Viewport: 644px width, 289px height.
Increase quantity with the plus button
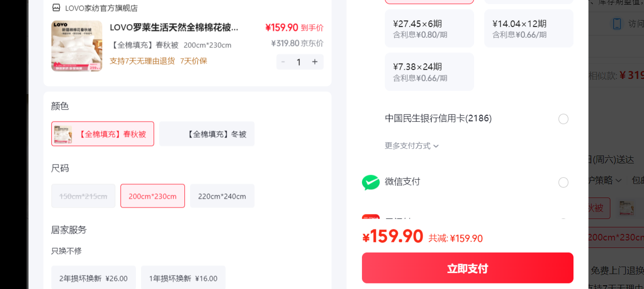pyautogui.click(x=315, y=62)
